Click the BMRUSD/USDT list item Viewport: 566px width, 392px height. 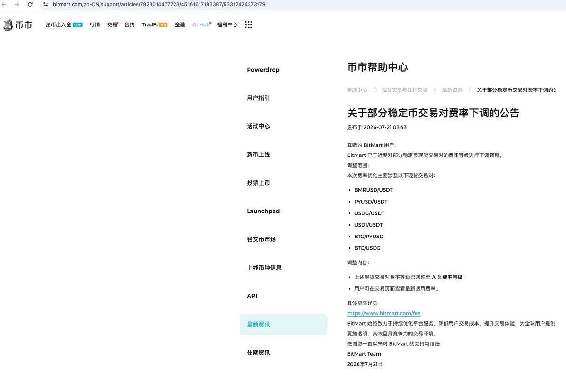click(x=373, y=190)
